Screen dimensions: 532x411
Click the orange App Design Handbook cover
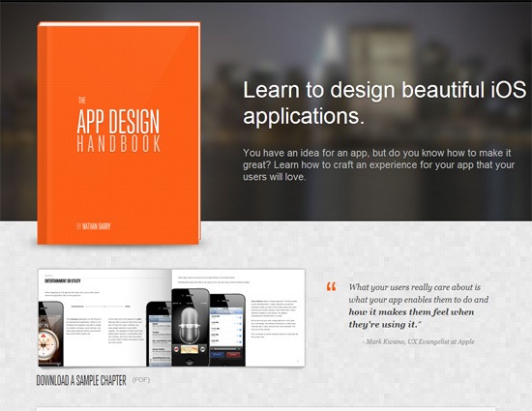click(x=119, y=132)
